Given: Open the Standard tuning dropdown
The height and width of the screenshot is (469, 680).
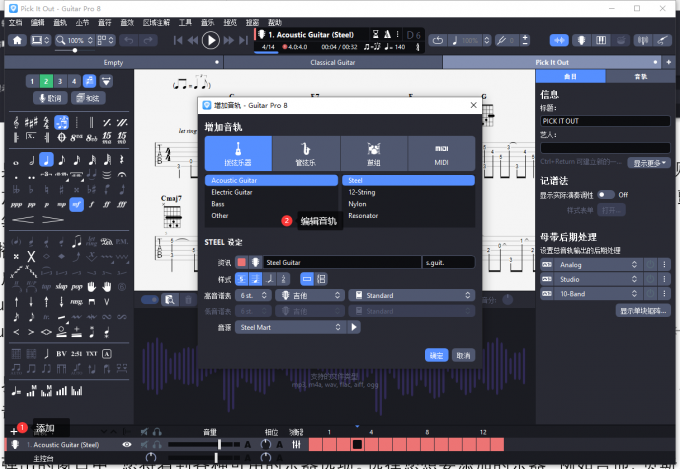Looking at the screenshot, I should 410,296.
